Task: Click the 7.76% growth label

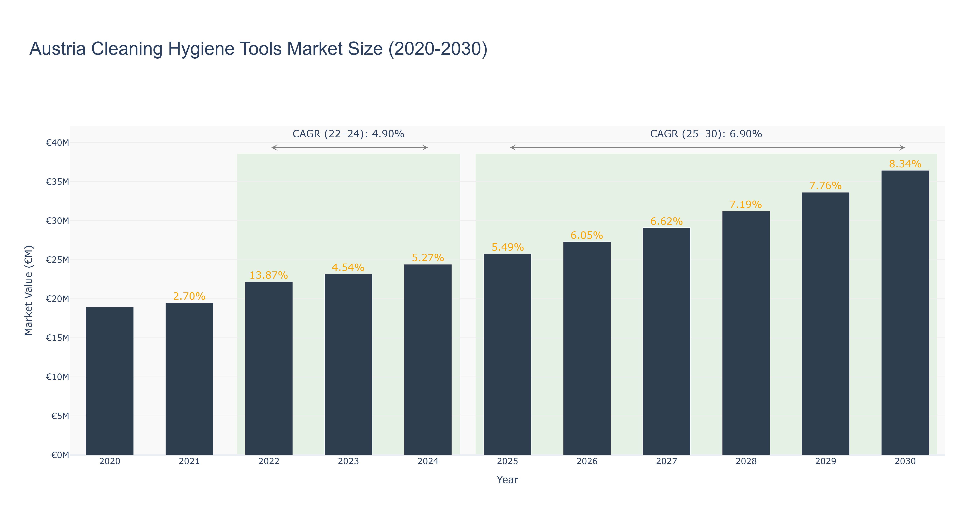Action: [x=825, y=186]
